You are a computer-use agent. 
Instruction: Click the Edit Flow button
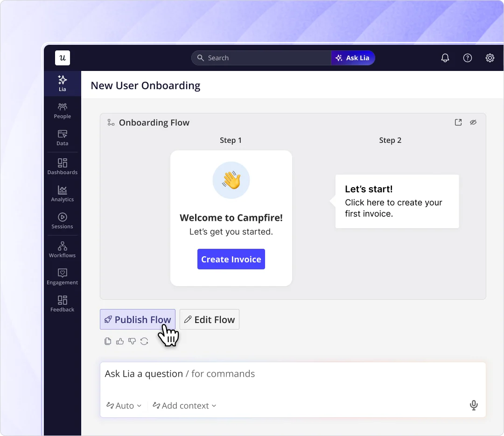click(x=209, y=319)
